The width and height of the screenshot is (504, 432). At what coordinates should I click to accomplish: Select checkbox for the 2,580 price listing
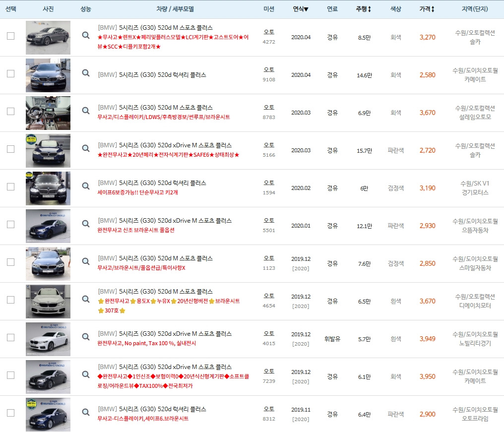pos(10,73)
